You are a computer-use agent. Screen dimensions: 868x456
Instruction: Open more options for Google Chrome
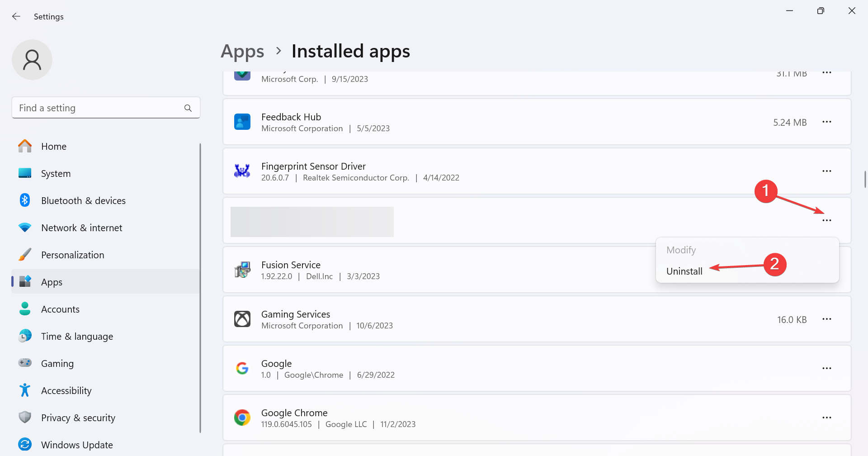coord(827,418)
